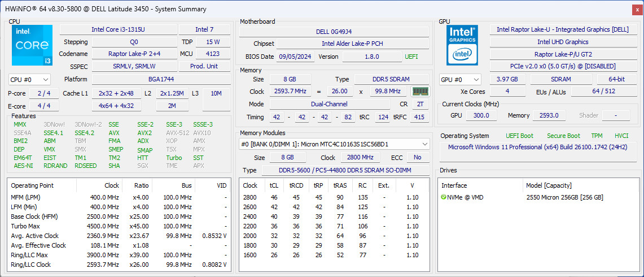The width and height of the screenshot is (644, 277).
Task: Click the Q0 stepping value
Action: tap(134, 42)
